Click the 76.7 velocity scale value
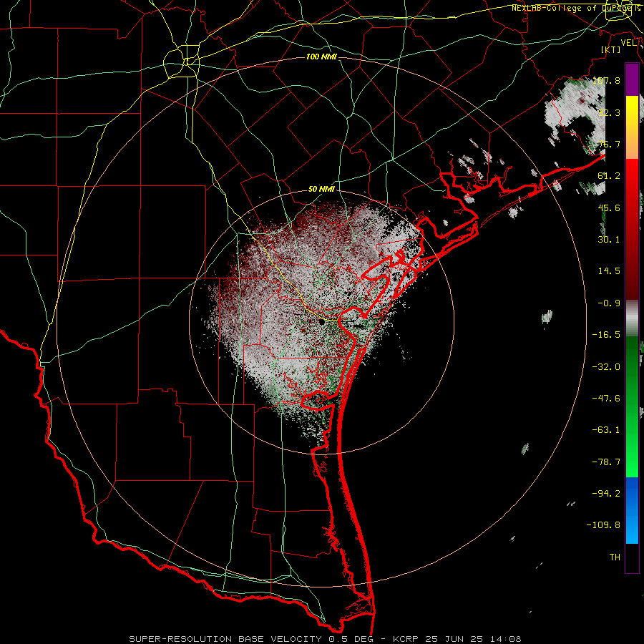The height and width of the screenshot is (644, 644). point(609,144)
